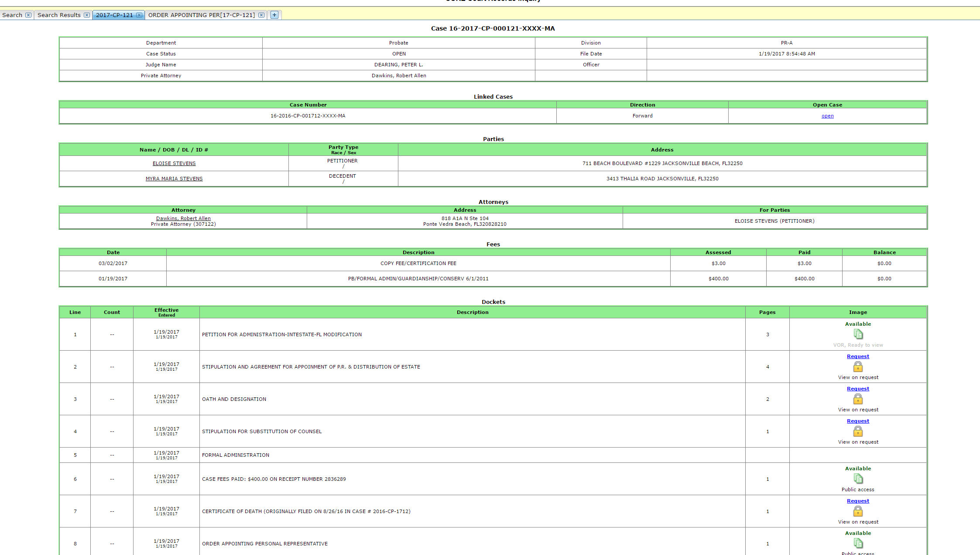Image resolution: width=980 pixels, height=555 pixels.
Task: Click the Case Status value OPEN
Action: click(x=399, y=54)
